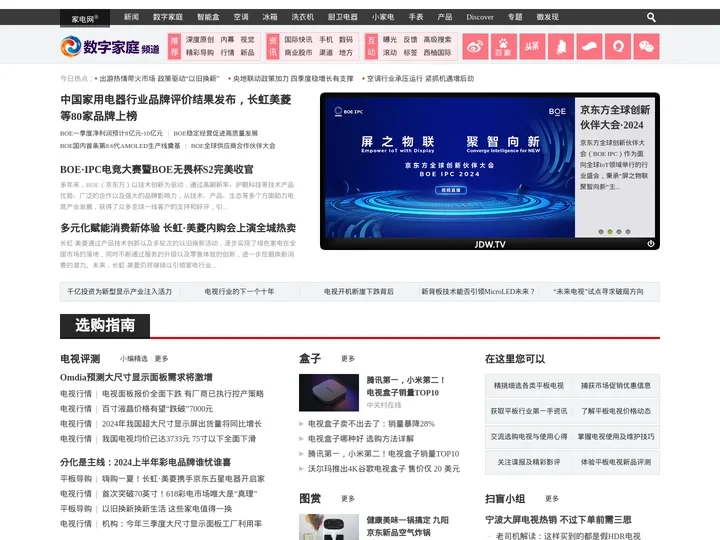The width and height of the screenshot is (720, 540).
Task: Select the third carousel dot
Action: click(619, 232)
